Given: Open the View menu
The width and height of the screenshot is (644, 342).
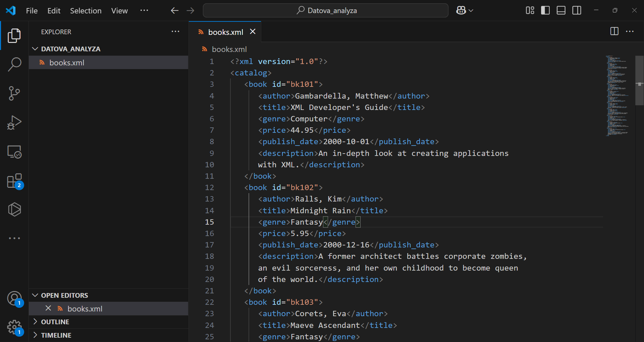Looking at the screenshot, I should pos(119,11).
